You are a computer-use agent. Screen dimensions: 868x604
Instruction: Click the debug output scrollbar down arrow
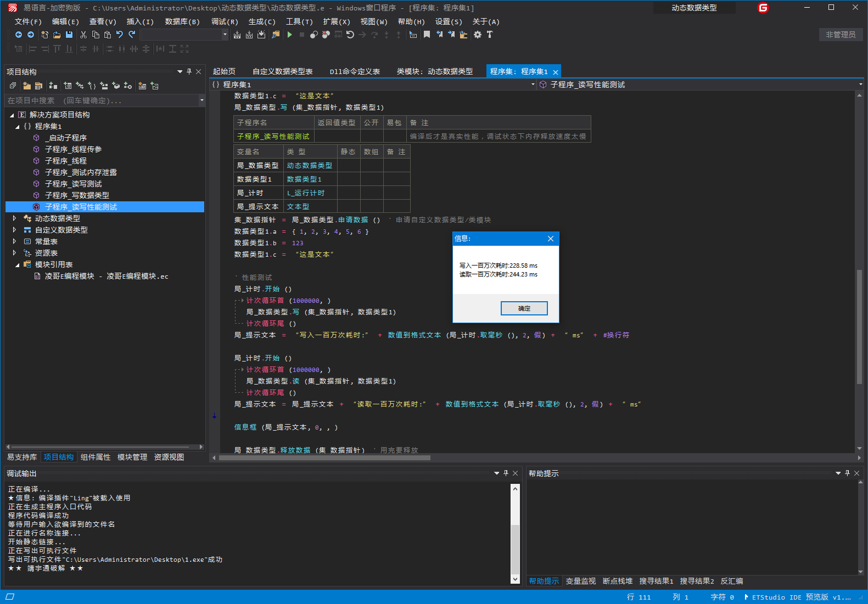tap(515, 579)
